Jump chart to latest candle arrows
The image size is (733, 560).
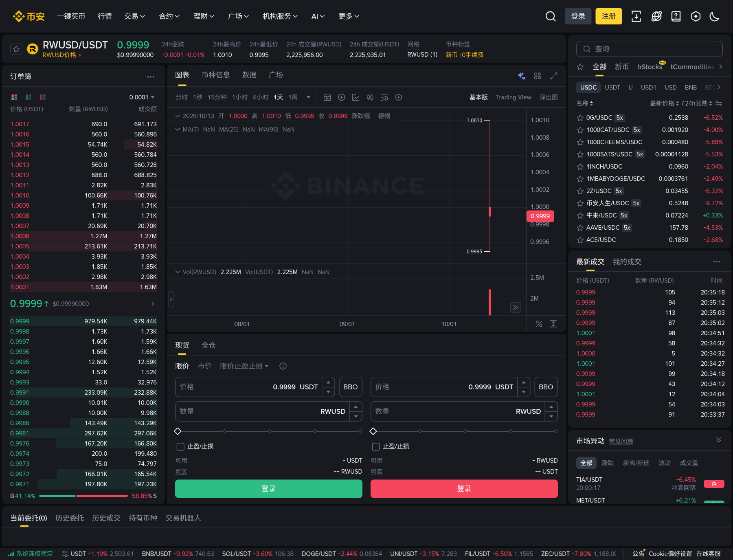point(516,307)
